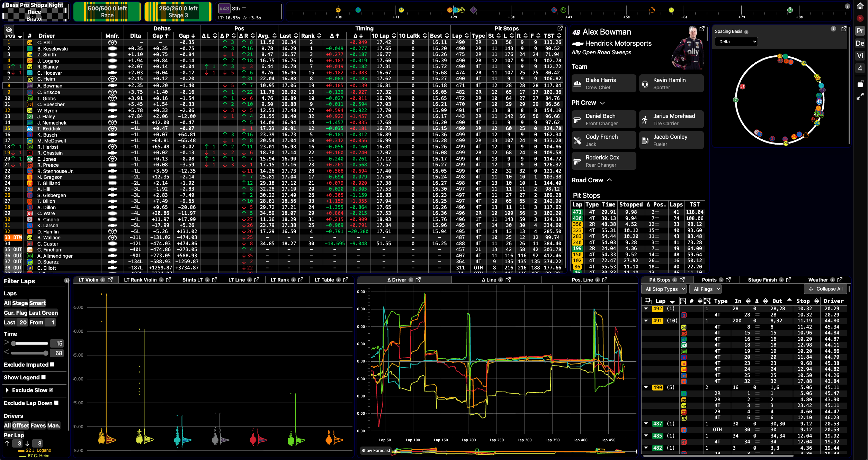Screen dimensions: 868x460
Task: Pop out the Spacing Basis track map panel
Action: point(844,29)
